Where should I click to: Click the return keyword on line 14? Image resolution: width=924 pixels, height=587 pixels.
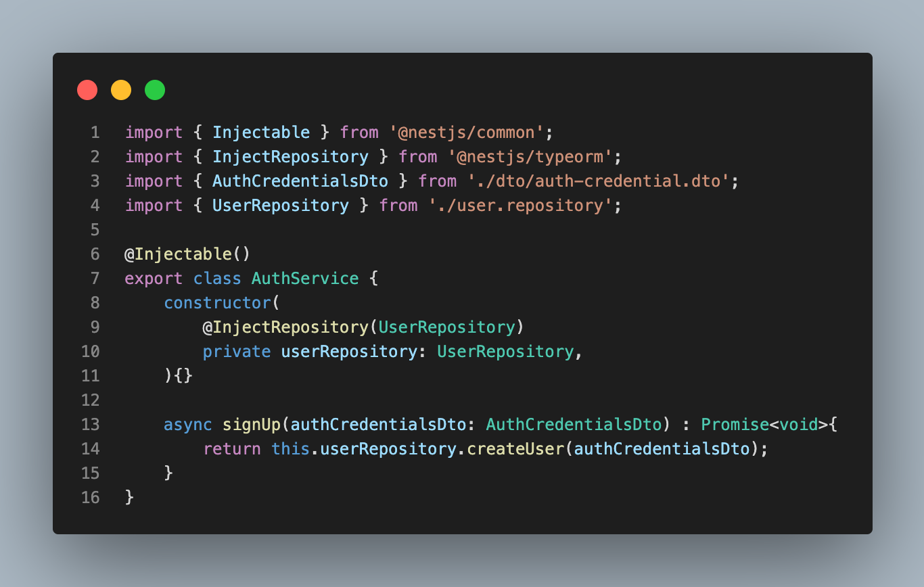click(x=232, y=449)
